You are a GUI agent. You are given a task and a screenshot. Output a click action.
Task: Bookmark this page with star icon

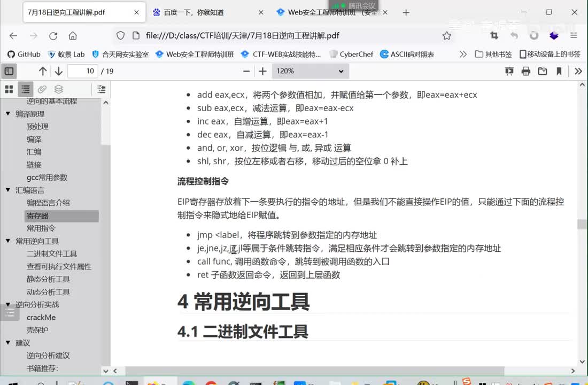pos(446,36)
